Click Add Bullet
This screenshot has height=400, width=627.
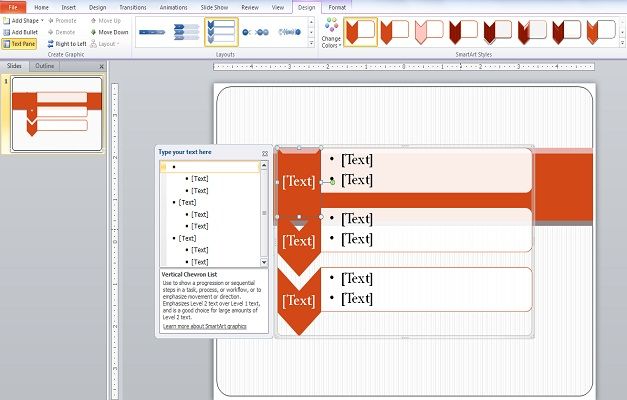pos(20,32)
